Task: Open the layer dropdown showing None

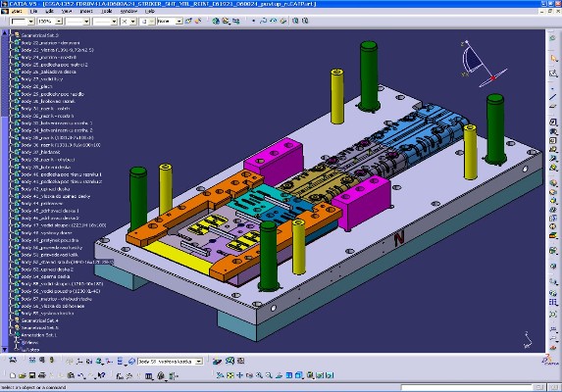Action: [179, 22]
